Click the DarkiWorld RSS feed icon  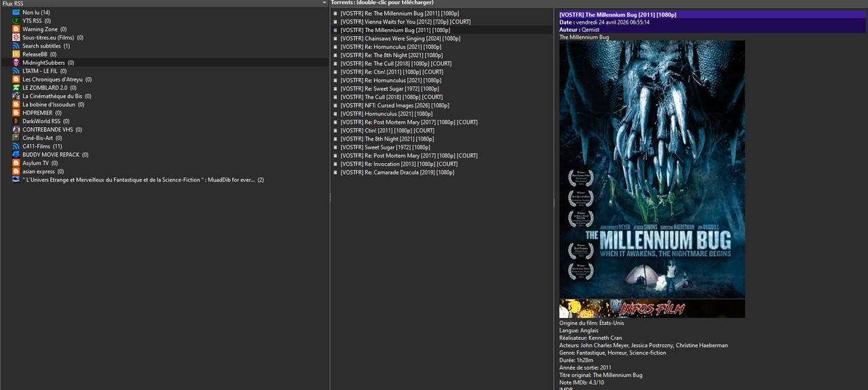pyautogui.click(x=16, y=121)
